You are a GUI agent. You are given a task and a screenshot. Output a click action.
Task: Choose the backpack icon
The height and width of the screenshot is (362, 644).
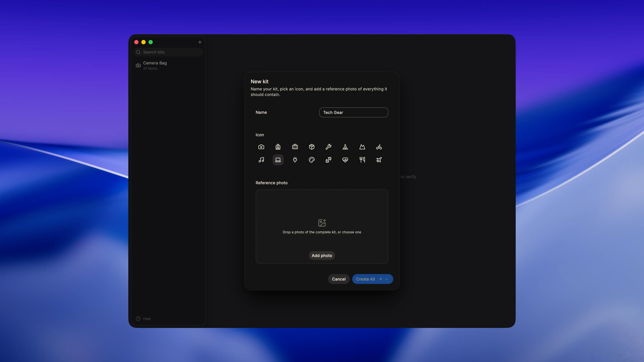(x=278, y=147)
